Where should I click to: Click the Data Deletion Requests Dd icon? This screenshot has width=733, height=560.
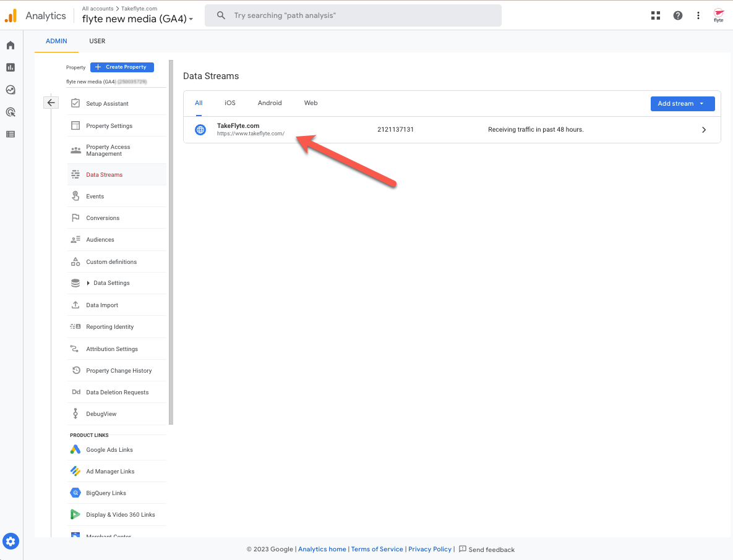point(76,392)
